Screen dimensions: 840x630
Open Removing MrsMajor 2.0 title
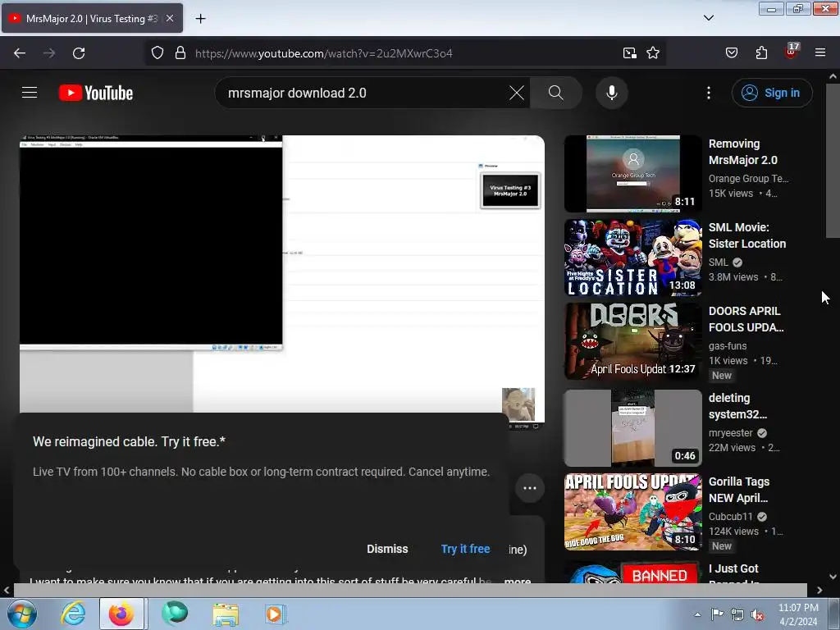(743, 152)
